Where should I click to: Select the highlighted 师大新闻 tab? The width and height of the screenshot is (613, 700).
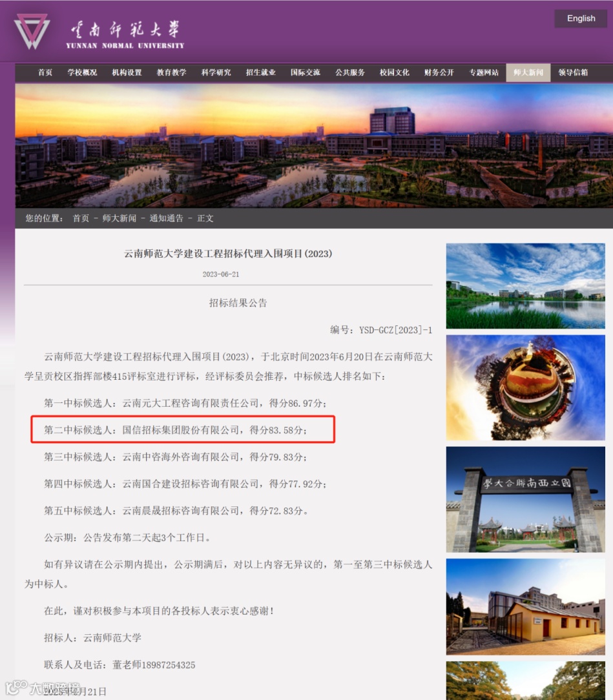528,72
